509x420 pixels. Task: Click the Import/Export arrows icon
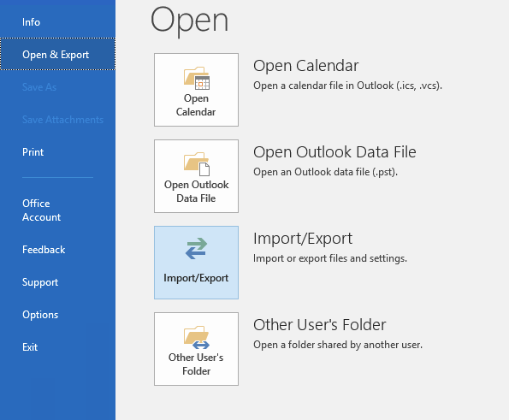coord(197,249)
